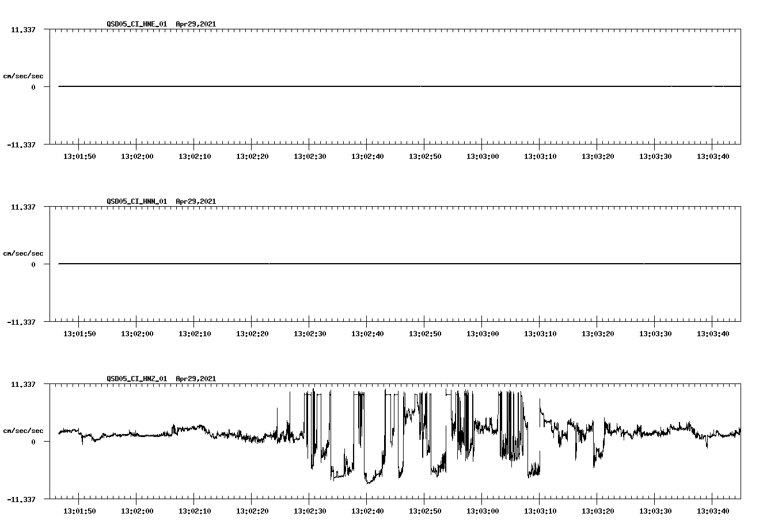
Task: Click the 11.337 upper amplitude label of the HNE plot
Action: [x=24, y=29]
